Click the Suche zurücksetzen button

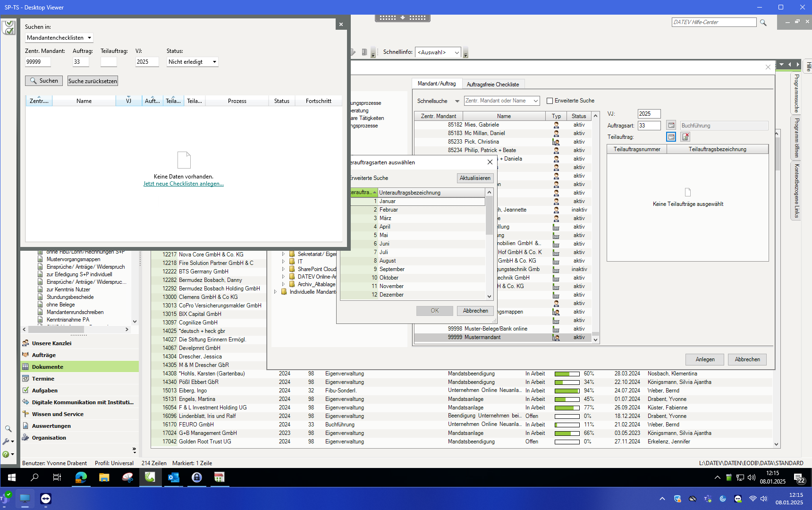[x=93, y=81]
